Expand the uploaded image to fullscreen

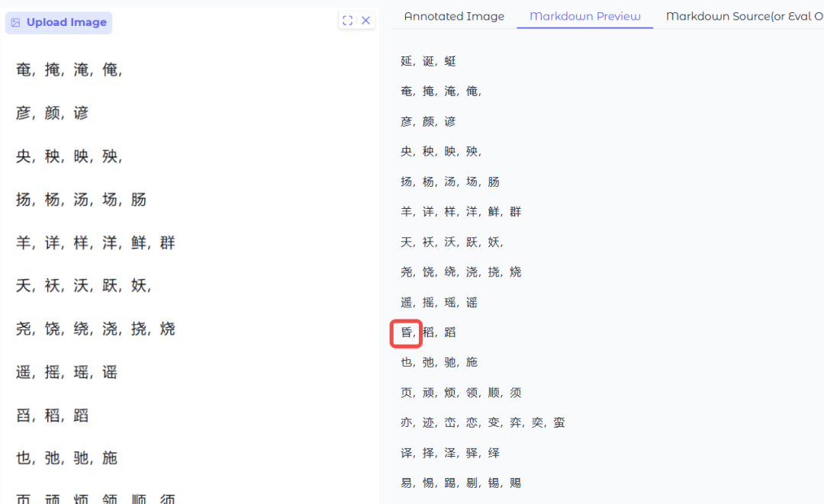point(347,21)
